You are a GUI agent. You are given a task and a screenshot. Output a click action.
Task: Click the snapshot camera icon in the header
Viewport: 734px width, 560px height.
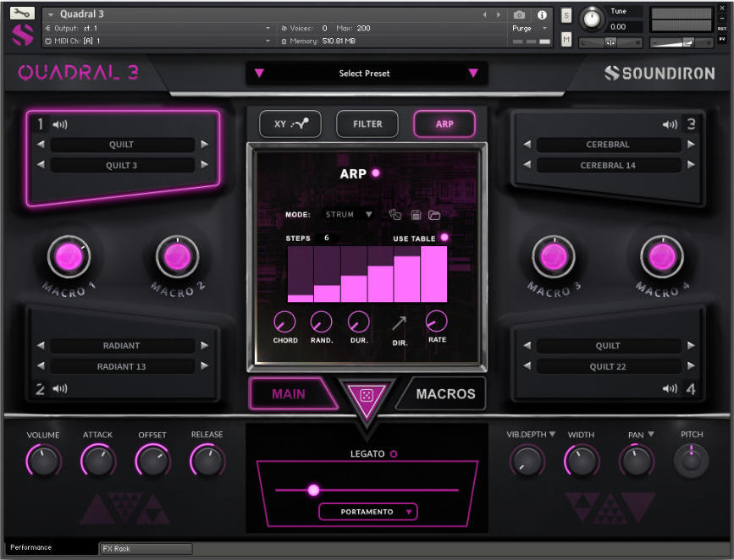519,14
